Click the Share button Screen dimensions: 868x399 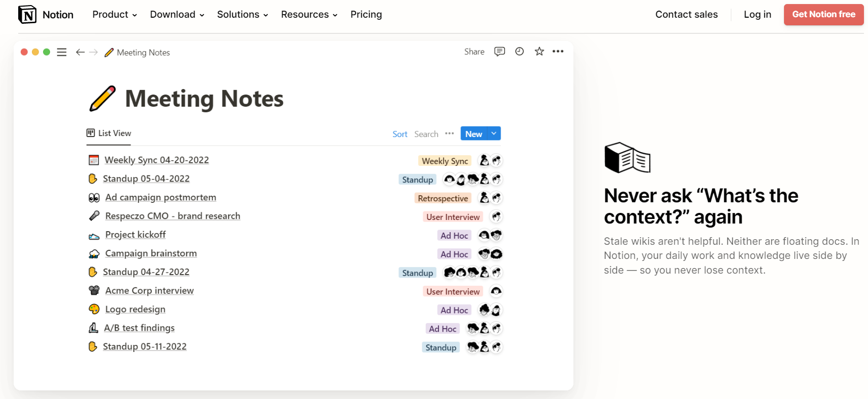click(x=474, y=52)
